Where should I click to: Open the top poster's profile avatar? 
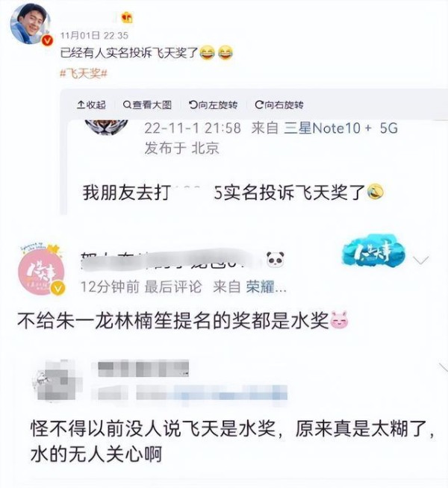coord(30,23)
